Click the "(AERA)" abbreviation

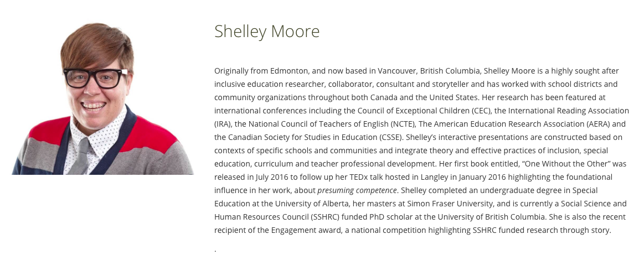click(592, 124)
